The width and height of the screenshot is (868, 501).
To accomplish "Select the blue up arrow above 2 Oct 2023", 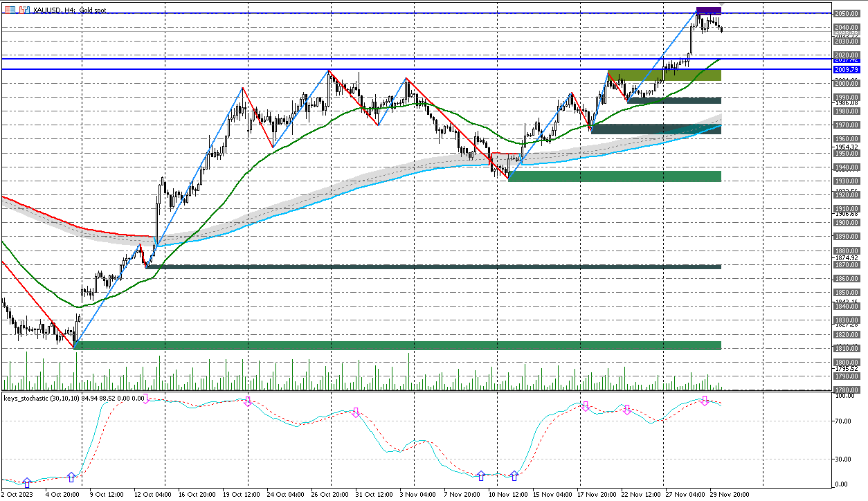I will click(x=27, y=482).
